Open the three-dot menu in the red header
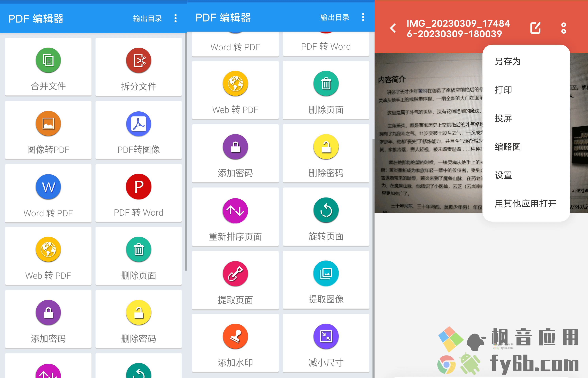This screenshot has width=588, height=378. (564, 28)
